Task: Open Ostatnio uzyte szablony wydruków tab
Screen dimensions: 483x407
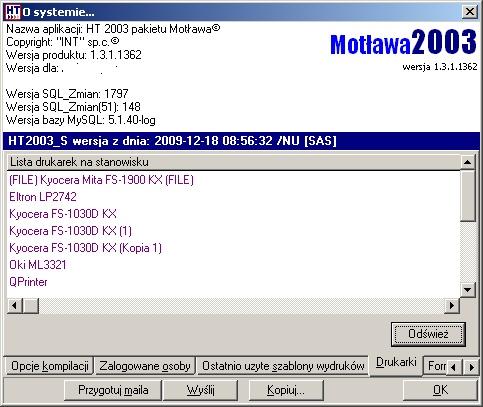Action: pyautogui.click(x=283, y=366)
